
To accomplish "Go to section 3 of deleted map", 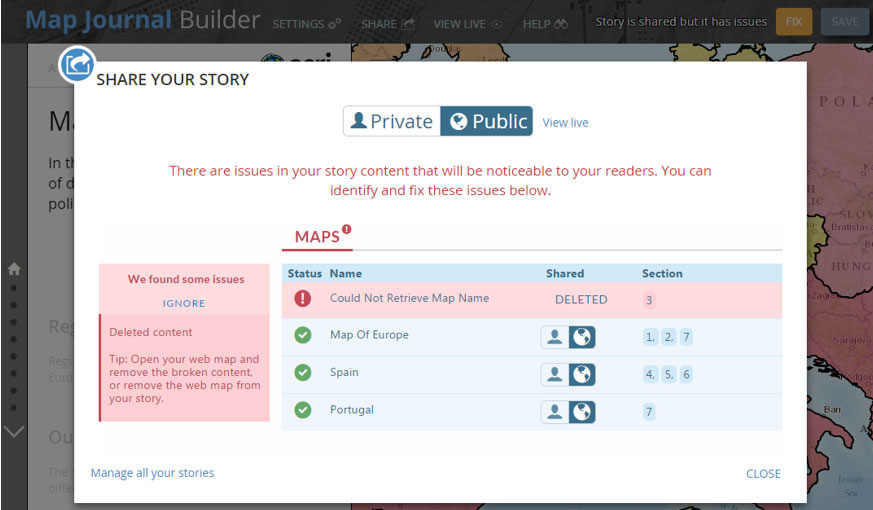I will pos(649,300).
